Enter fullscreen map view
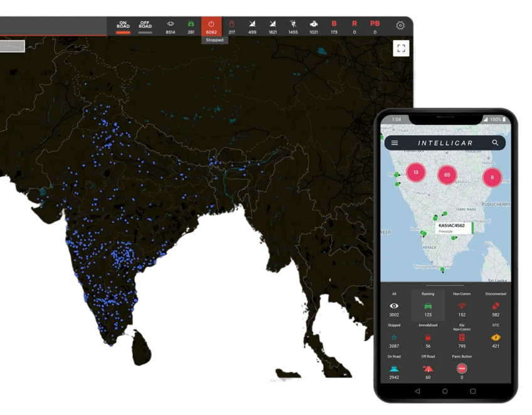 (402, 48)
